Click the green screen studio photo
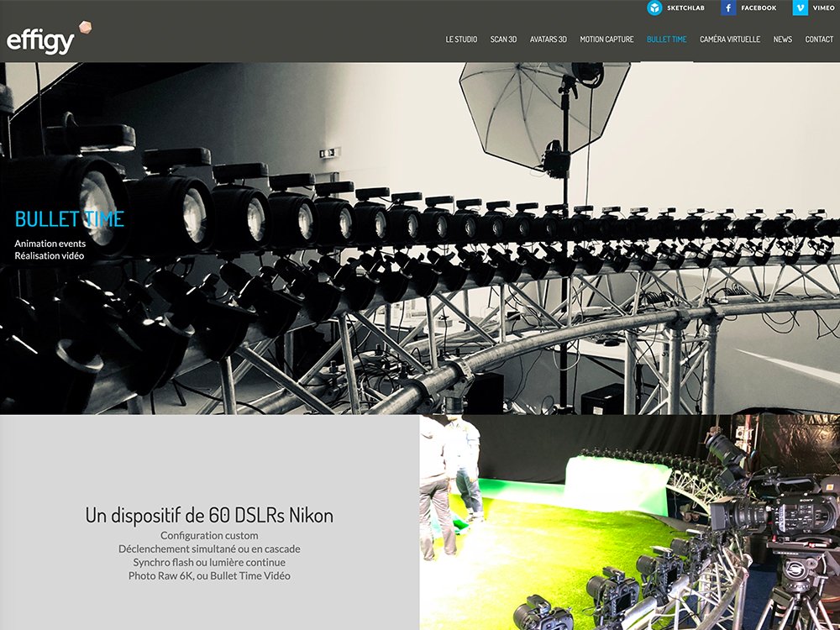840x630 pixels. click(629, 522)
